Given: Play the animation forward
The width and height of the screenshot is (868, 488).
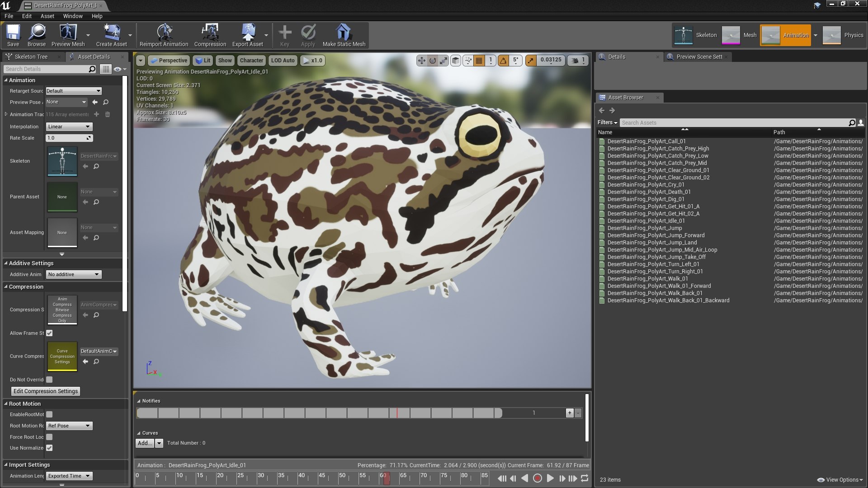Looking at the screenshot, I should [550, 478].
